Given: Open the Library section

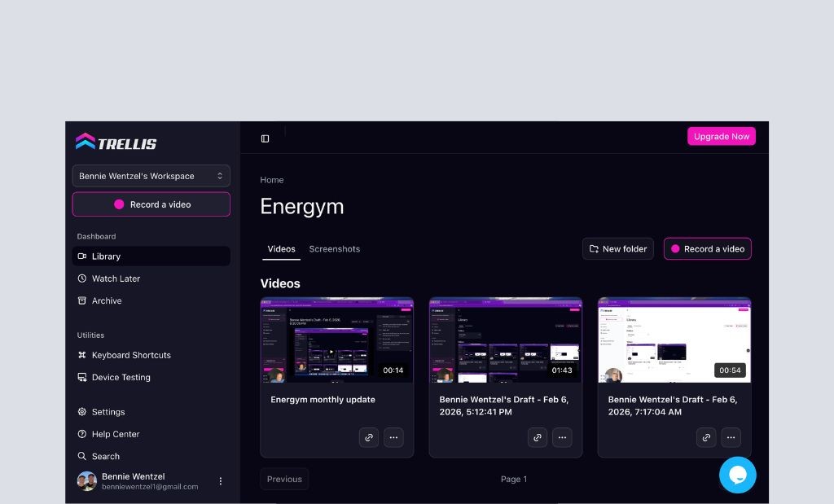Looking at the screenshot, I should [x=151, y=256].
